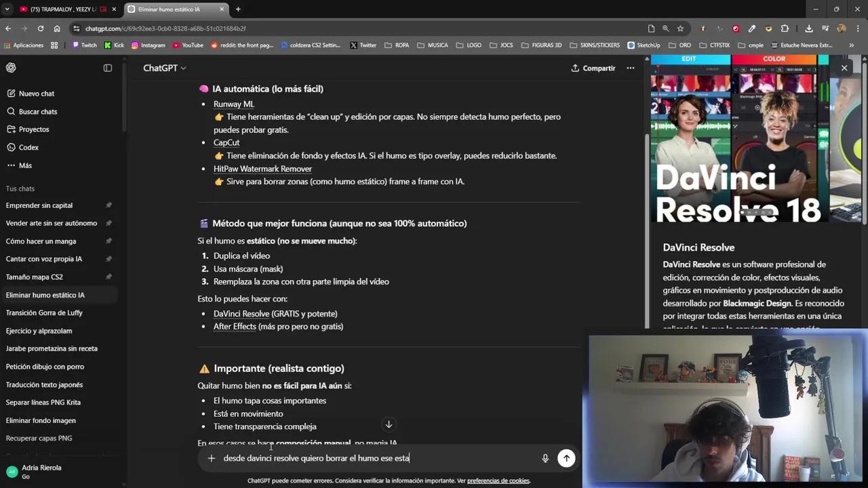The height and width of the screenshot is (488, 868).
Task: Open the DaVinci Resolve link in answer
Action: pyautogui.click(x=241, y=313)
